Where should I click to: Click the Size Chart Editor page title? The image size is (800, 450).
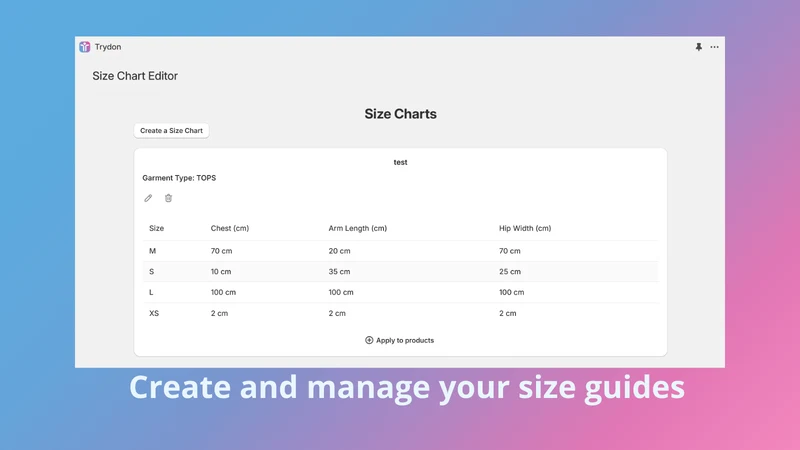pos(135,76)
